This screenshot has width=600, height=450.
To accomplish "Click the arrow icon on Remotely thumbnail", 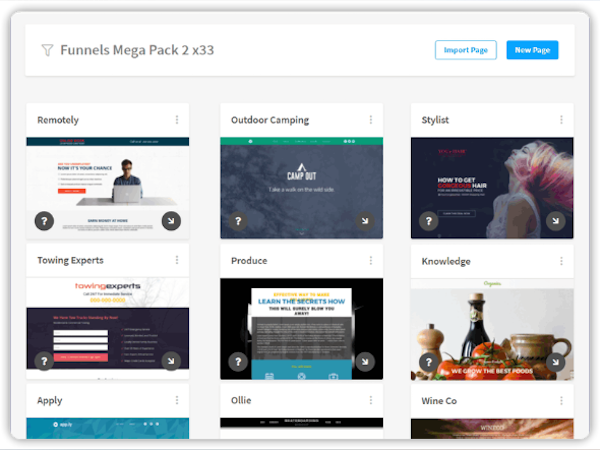I will click(171, 221).
